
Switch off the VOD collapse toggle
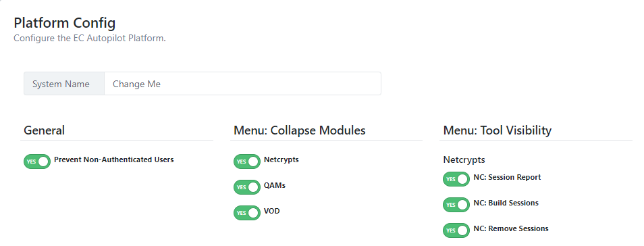click(x=247, y=213)
